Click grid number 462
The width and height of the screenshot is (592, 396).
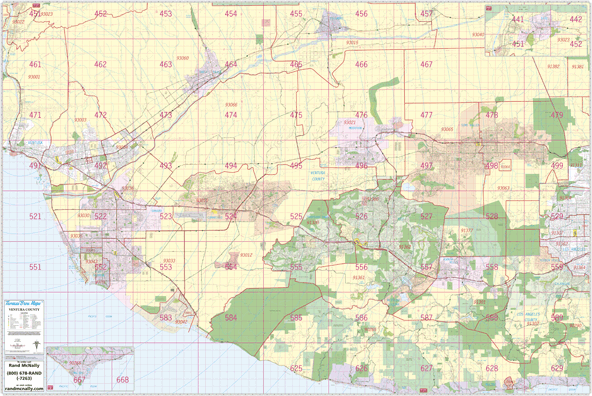tap(100, 64)
